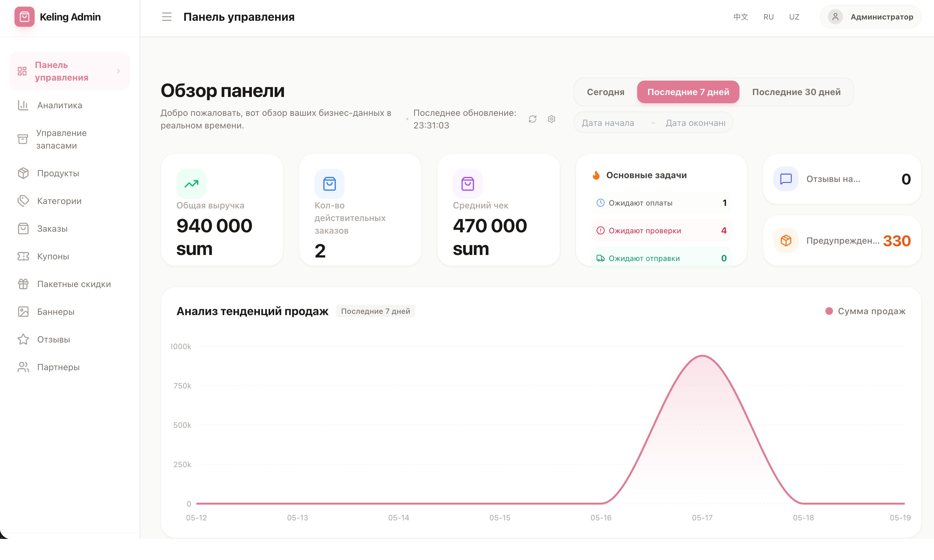Expand the Панель управления chevron in sidebar
This screenshot has height=560, width=934.
pos(118,71)
